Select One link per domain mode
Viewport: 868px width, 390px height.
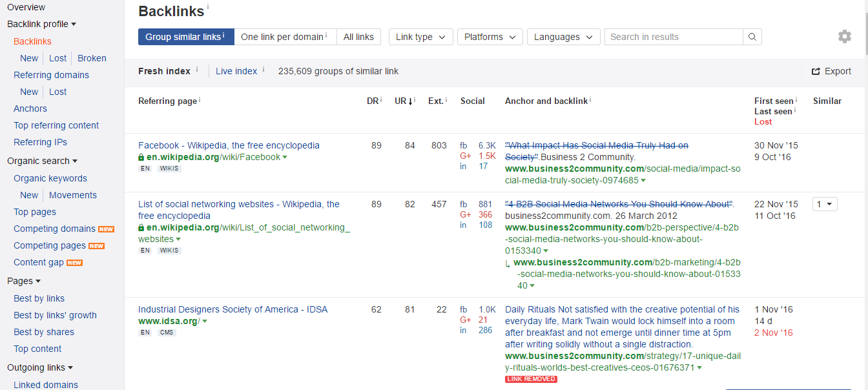pos(285,37)
